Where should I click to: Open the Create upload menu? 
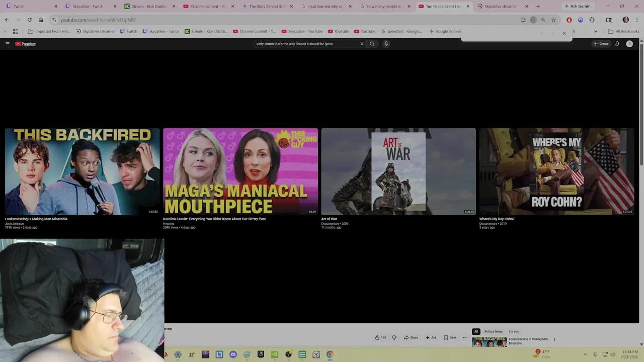(x=601, y=44)
